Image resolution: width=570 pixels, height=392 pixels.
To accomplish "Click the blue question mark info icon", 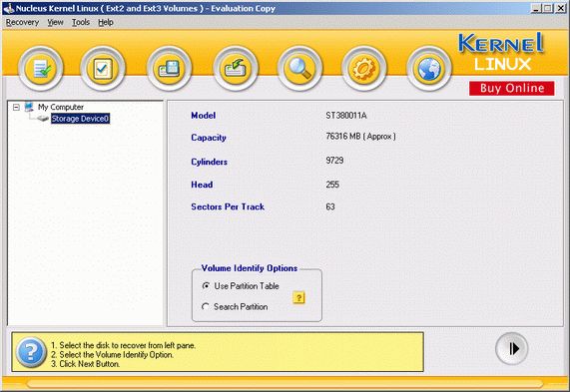I will click(31, 352).
